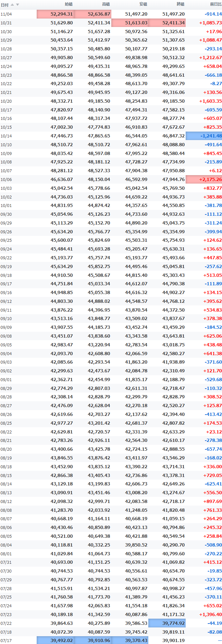Image resolution: width=222 pixels, height=644 pixels.
Task: Select the change value -215.89
Action: coord(213,162)
